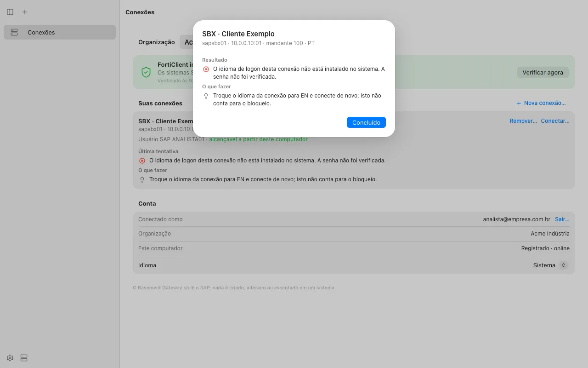588x368 pixels.
Task: Click the Conta section heading
Action: 147,203
